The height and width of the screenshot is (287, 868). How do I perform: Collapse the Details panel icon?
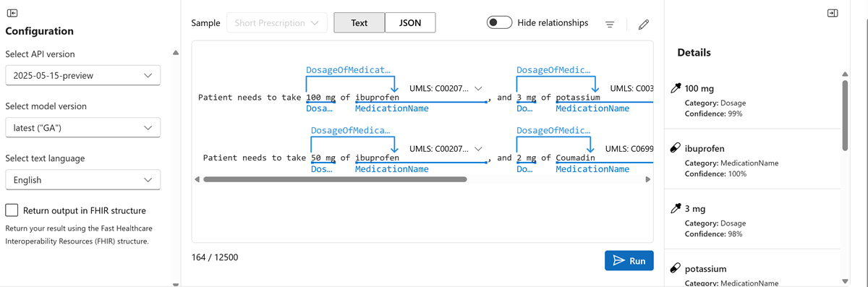833,13
